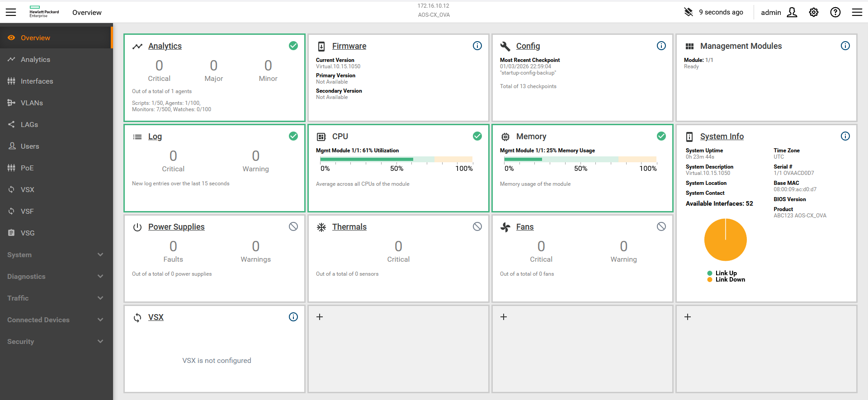Screen dimensions: 868x400
Task: Click the VSX panel info icon
Action: [x=293, y=317]
